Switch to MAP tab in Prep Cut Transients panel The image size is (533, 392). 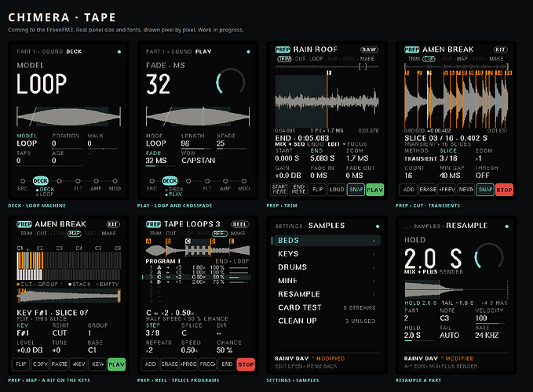(462, 59)
